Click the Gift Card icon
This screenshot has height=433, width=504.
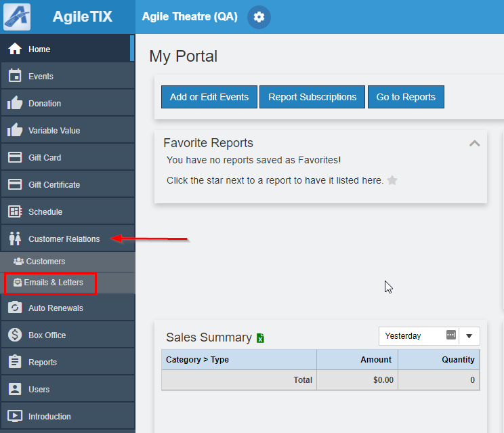(x=15, y=157)
